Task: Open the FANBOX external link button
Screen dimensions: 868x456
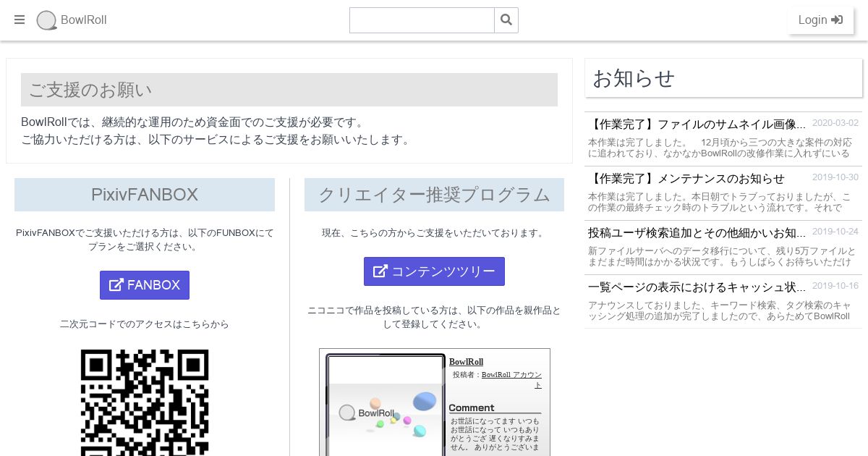Action: point(145,285)
